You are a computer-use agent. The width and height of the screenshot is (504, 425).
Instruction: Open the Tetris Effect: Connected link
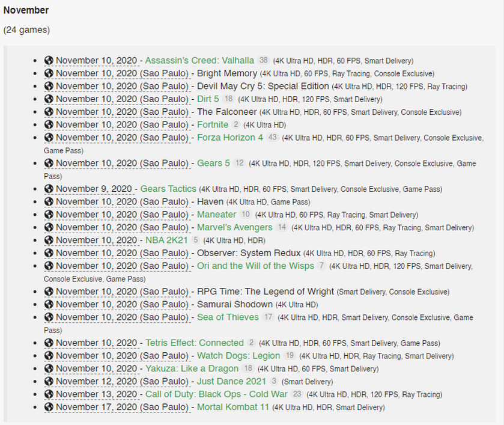click(x=195, y=343)
